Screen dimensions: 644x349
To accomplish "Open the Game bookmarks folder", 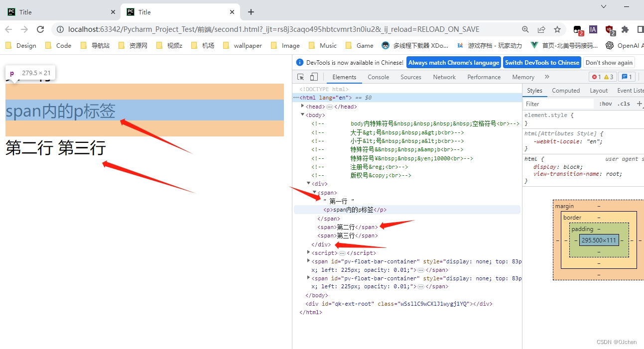I will point(360,45).
